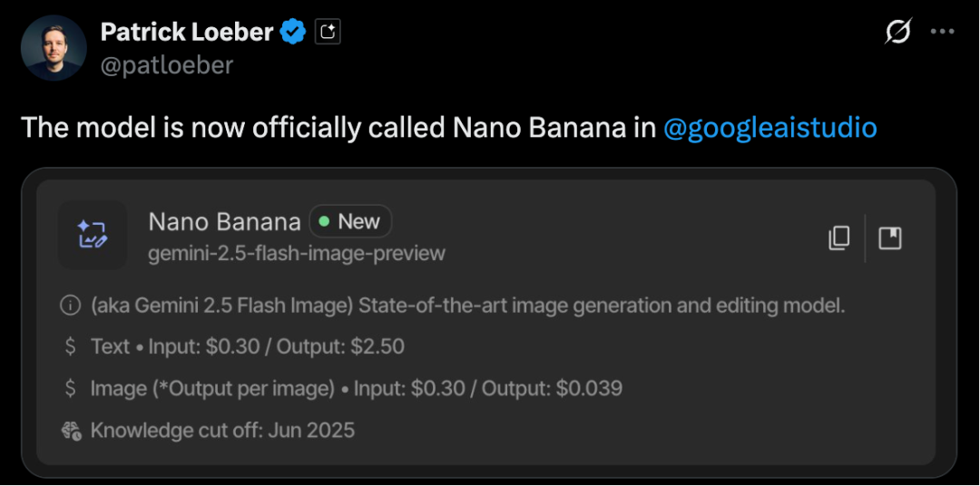Select the Nano Banana model title
Viewport: 980px width, 486px height.
click(x=224, y=222)
